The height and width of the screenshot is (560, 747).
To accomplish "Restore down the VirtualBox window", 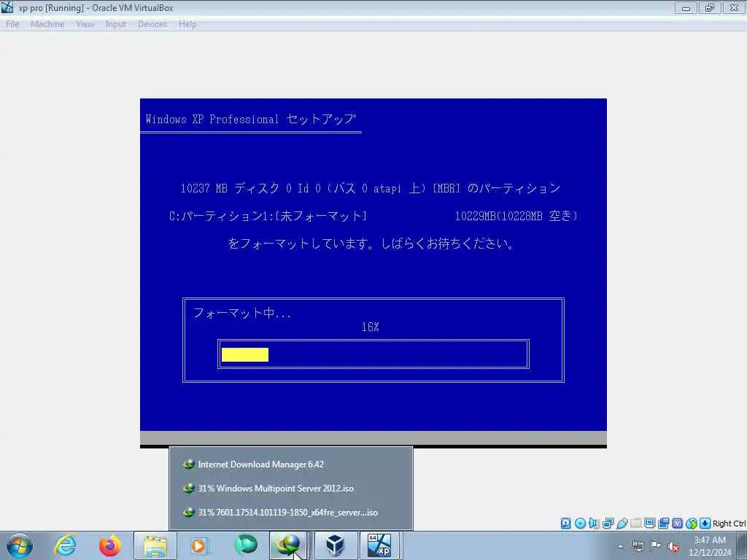I will click(x=710, y=7).
